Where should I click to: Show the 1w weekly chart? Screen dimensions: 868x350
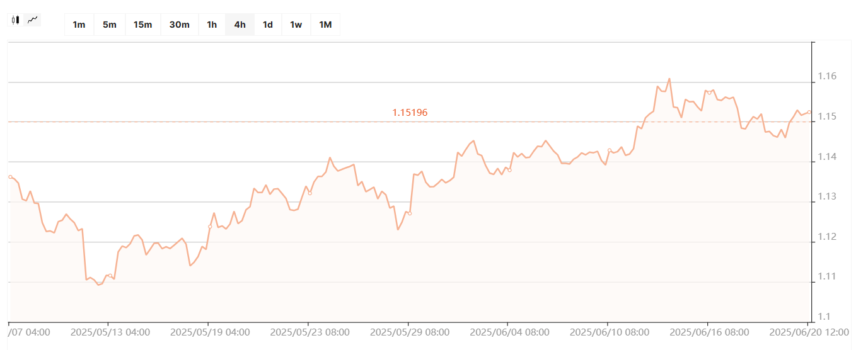(x=296, y=25)
